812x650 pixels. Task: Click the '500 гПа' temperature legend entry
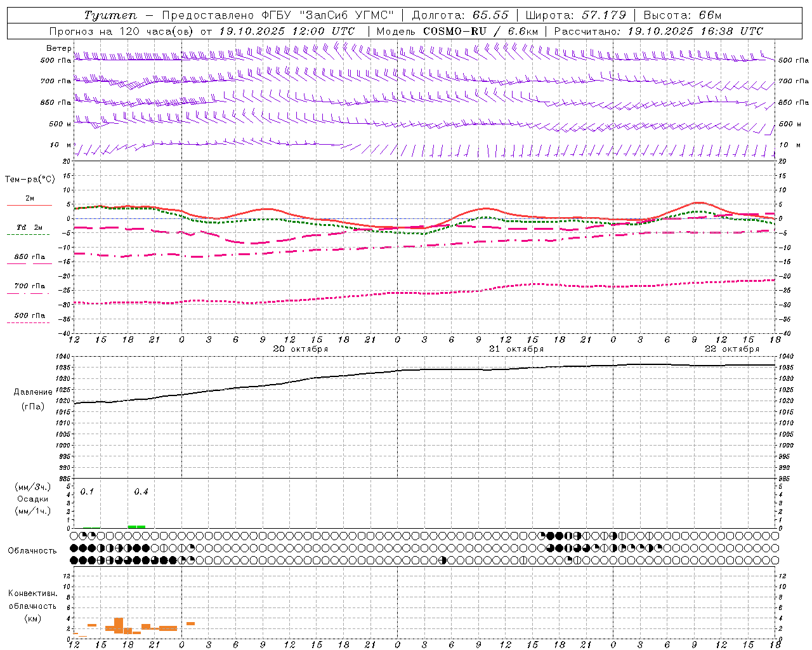pyautogui.click(x=30, y=315)
